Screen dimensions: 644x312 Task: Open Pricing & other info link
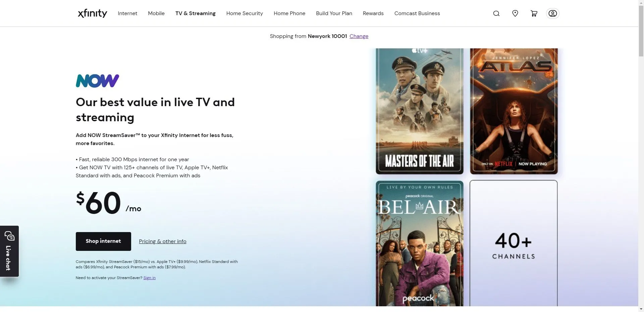[163, 241]
